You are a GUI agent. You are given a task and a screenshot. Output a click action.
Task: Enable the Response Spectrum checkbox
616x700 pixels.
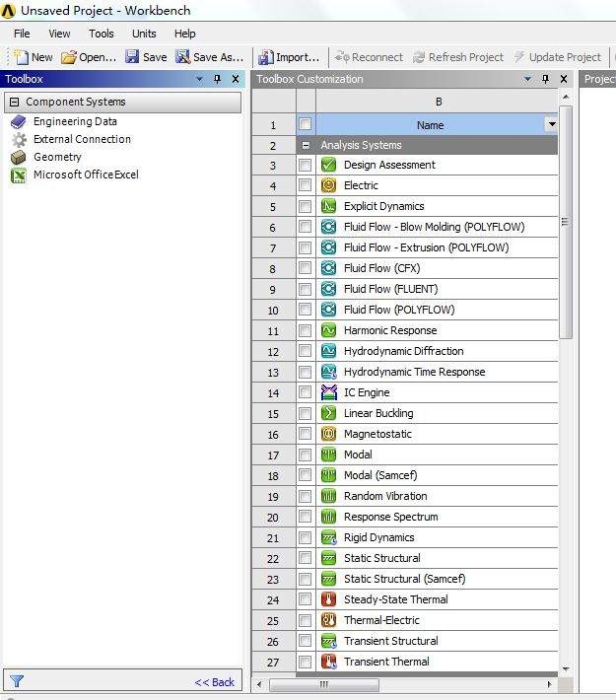click(306, 517)
